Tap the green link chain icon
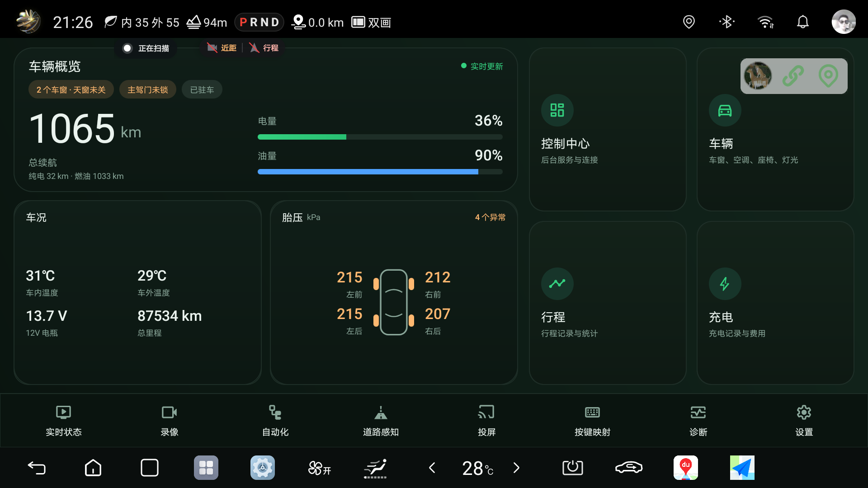Viewport: 868px width, 488px height. [x=793, y=76]
